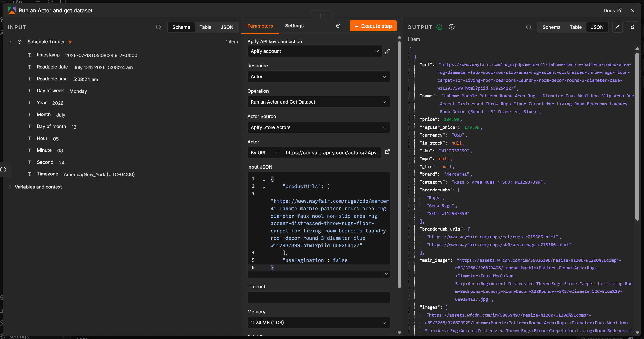The image size is (644, 339).
Task: Select the Parameters tab
Action: [x=260, y=26]
